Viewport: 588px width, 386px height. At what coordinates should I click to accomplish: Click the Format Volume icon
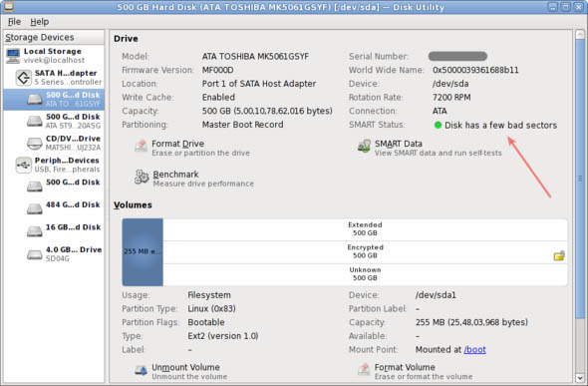pos(364,369)
